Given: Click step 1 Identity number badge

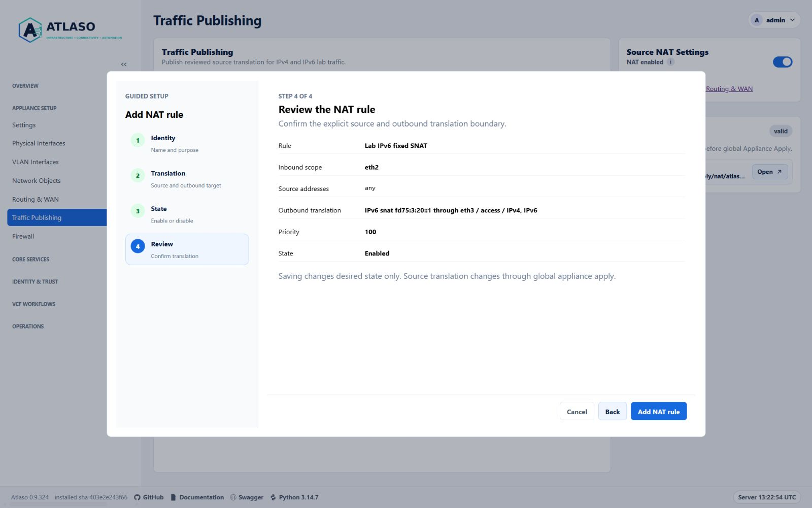Looking at the screenshot, I should coord(138,140).
